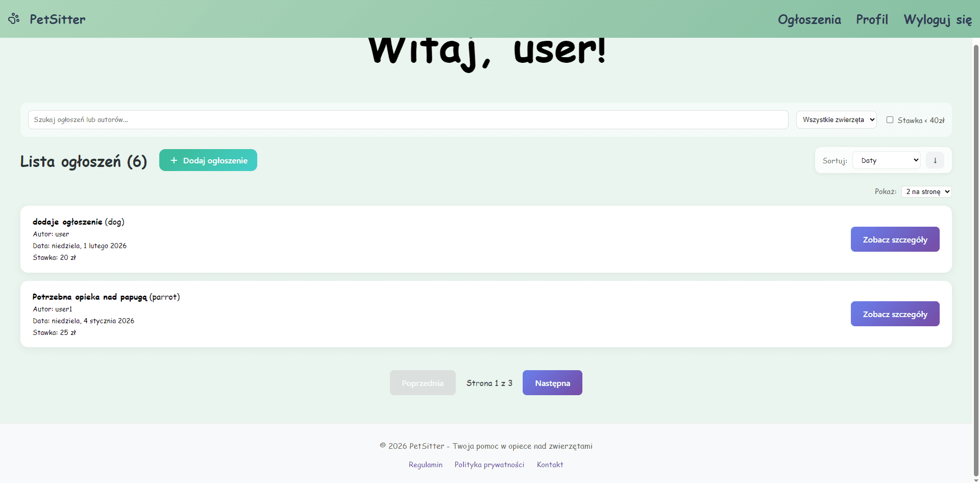Click the PetSitter brand name
Image resolution: width=980 pixels, height=483 pixels.
click(57, 19)
